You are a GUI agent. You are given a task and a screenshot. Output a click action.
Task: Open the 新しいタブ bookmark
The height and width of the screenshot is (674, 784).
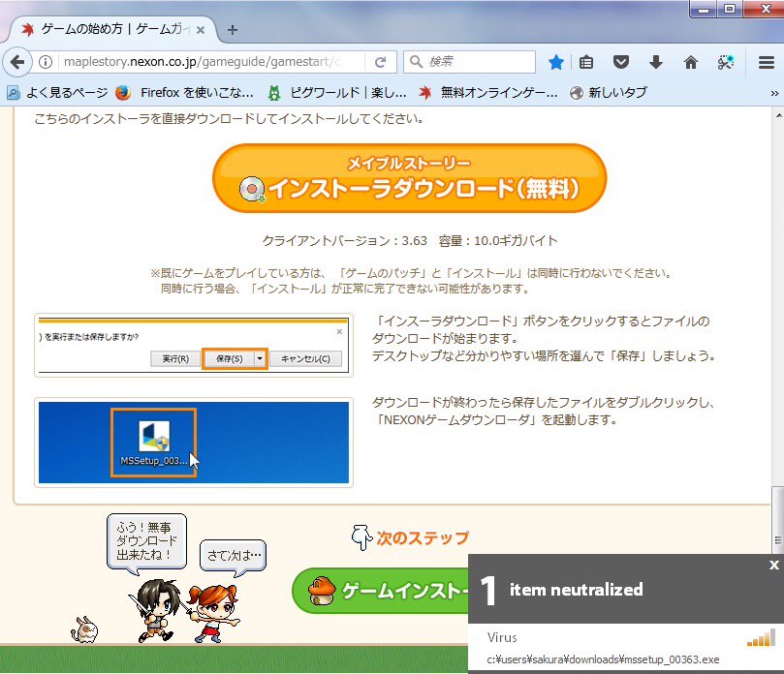click(x=609, y=93)
